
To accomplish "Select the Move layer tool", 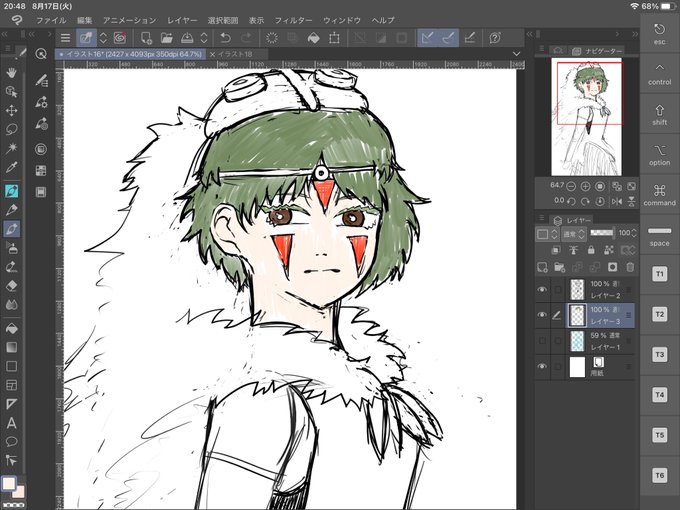I will point(11,110).
